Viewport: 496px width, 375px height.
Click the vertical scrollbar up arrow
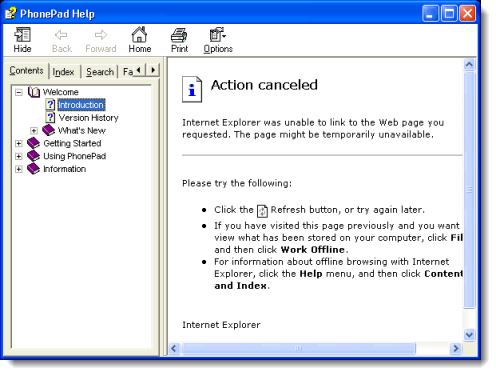(469, 64)
